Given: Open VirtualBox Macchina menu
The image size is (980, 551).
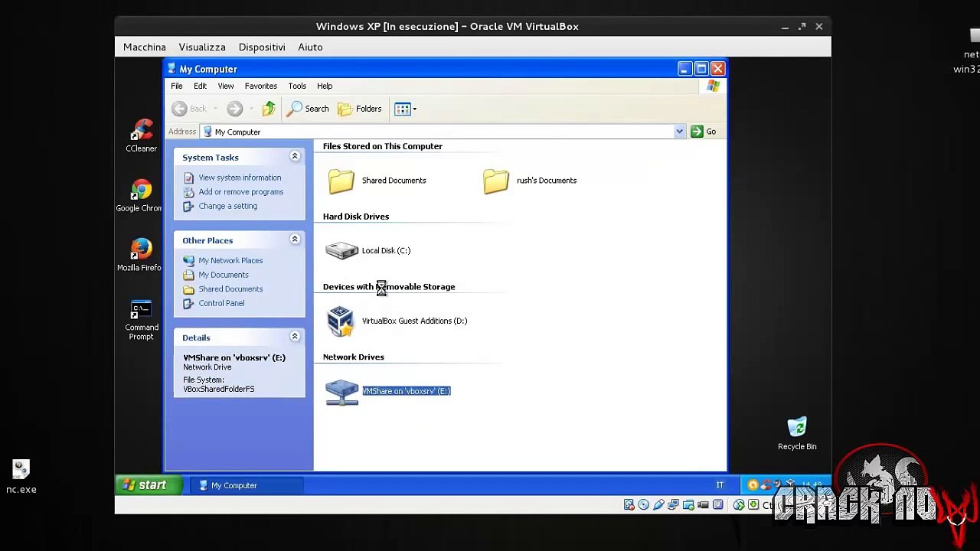Looking at the screenshot, I should [x=145, y=47].
